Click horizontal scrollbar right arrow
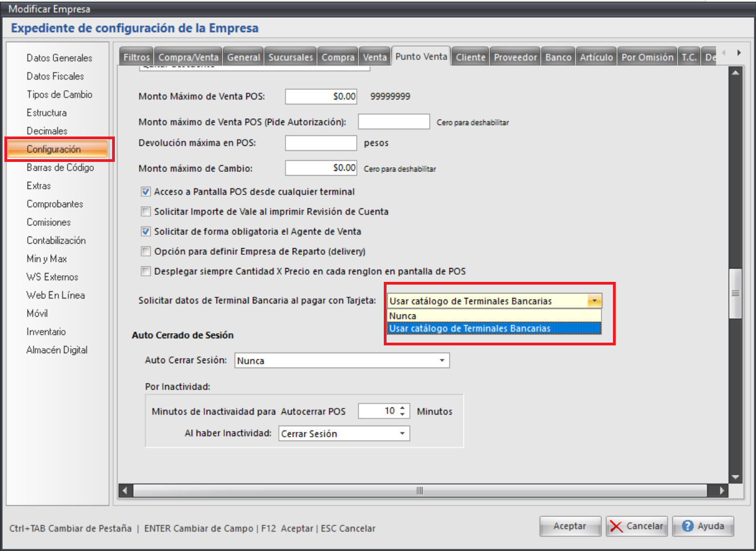756x551 pixels. coord(722,490)
